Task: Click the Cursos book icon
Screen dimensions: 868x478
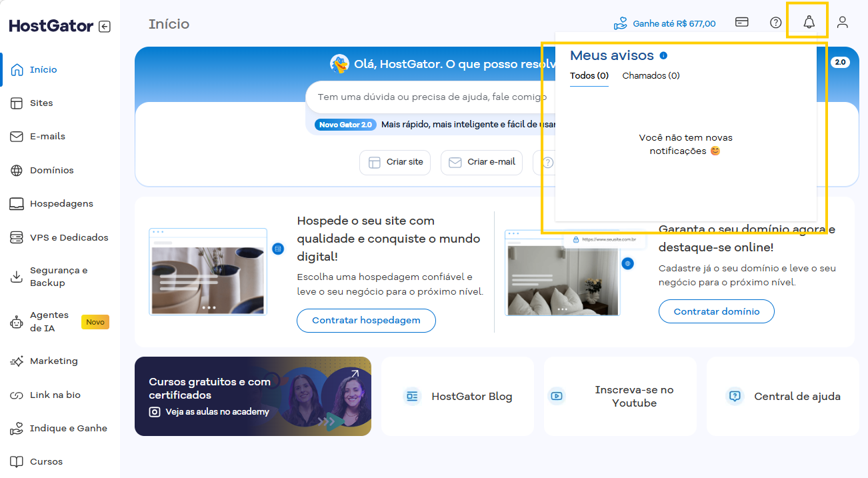Action: coord(17,461)
